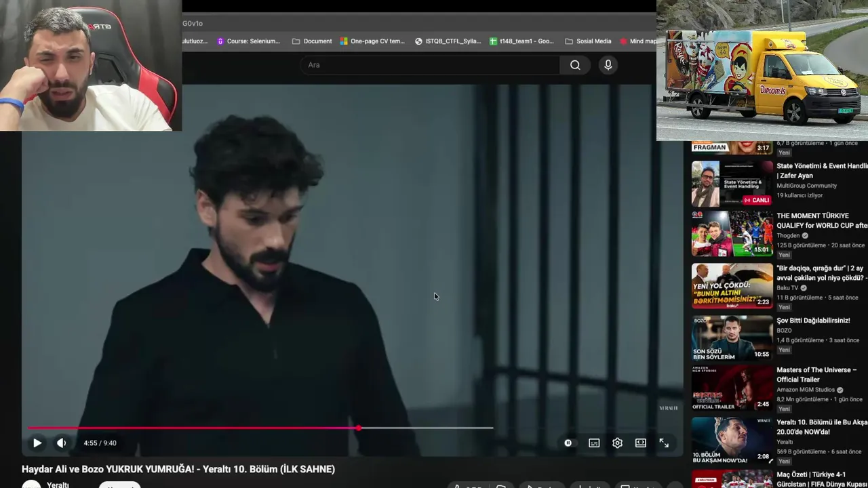Enter fullscreen with the player's expand icon
This screenshot has height=488, width=868.
click(x=664, y=443)
